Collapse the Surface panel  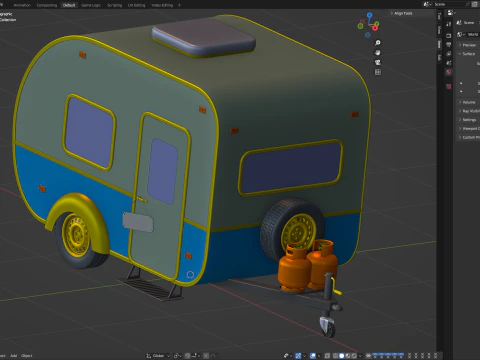[x=468, y=54]
